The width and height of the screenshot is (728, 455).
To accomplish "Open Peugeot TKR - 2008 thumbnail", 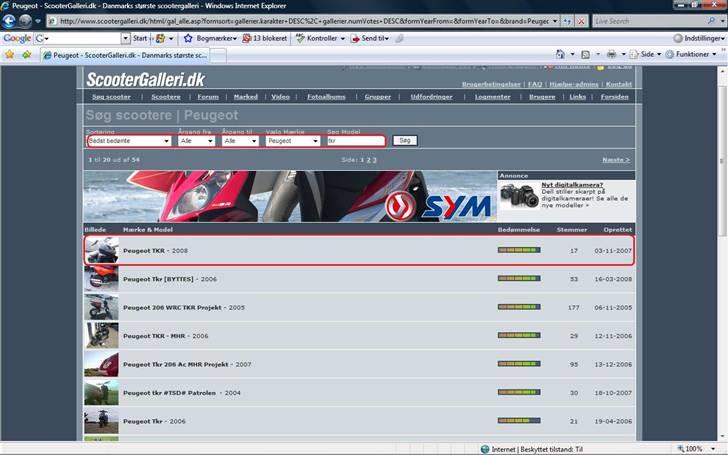I will click(x=102, y=250).
